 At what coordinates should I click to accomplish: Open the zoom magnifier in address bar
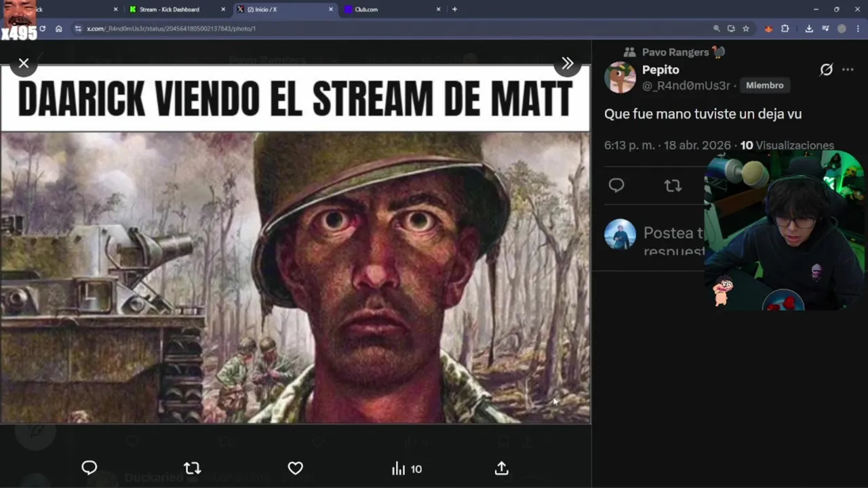(717, 28)
